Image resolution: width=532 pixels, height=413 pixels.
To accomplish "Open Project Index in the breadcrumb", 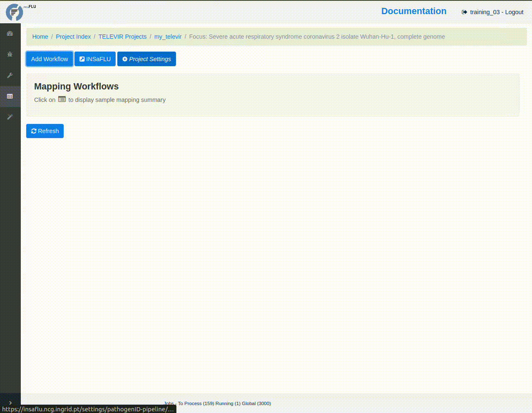I will 73,37.
